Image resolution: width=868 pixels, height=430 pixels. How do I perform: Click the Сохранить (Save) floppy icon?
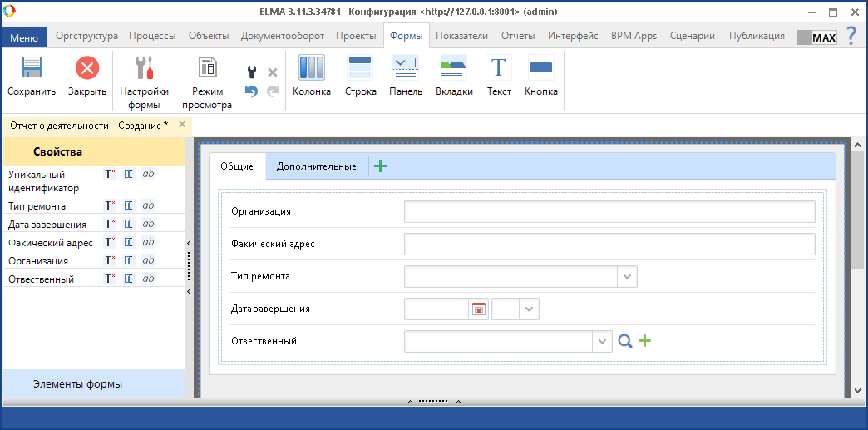[32, 69]
